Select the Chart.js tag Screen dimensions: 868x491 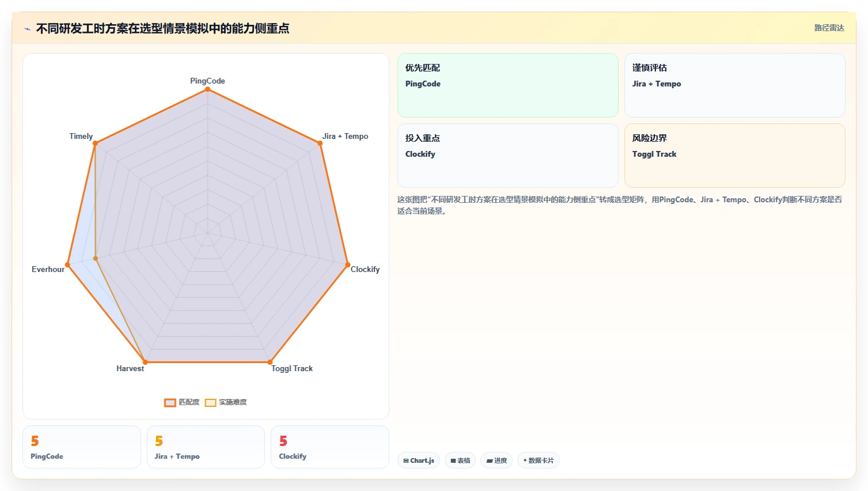point(419,460)
